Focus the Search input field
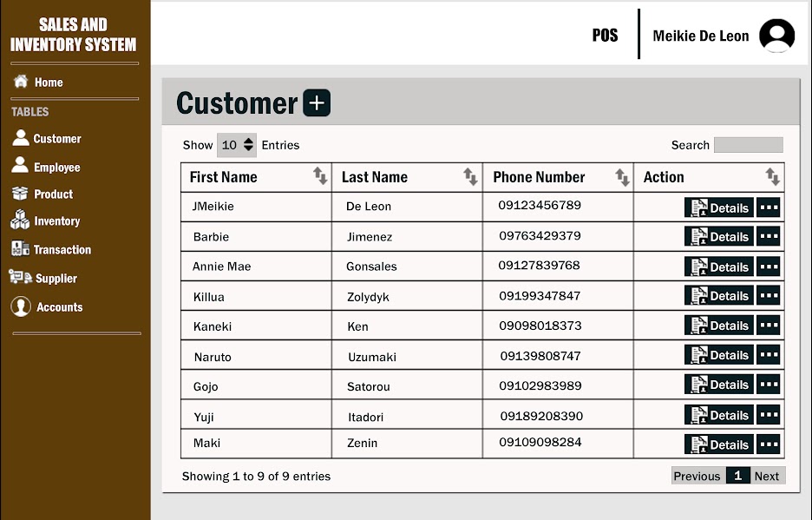This screenshot has width=812, height=520. click(x=748, y=145)
